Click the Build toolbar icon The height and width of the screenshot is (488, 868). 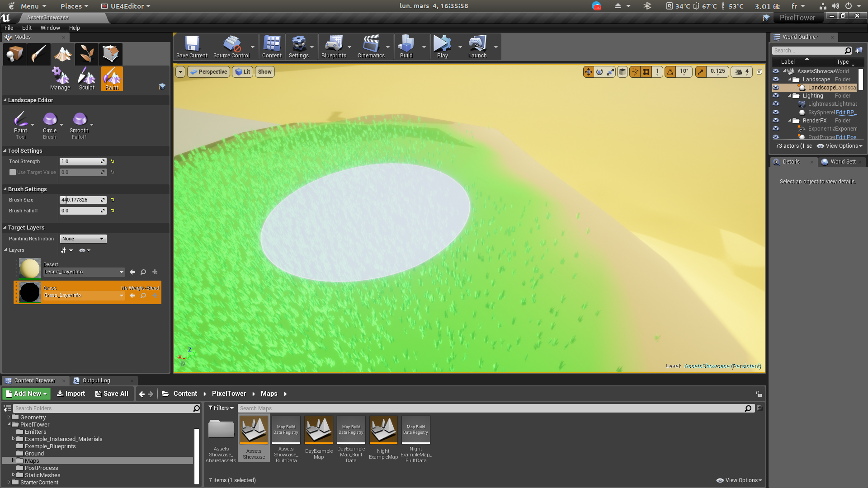coord(406,47)
